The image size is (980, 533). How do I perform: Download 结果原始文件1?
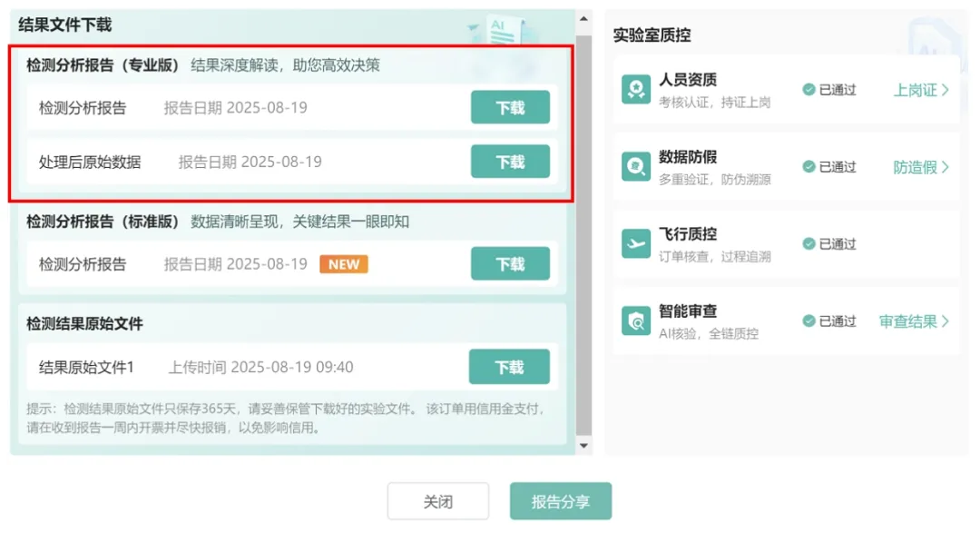pos(509,367)
